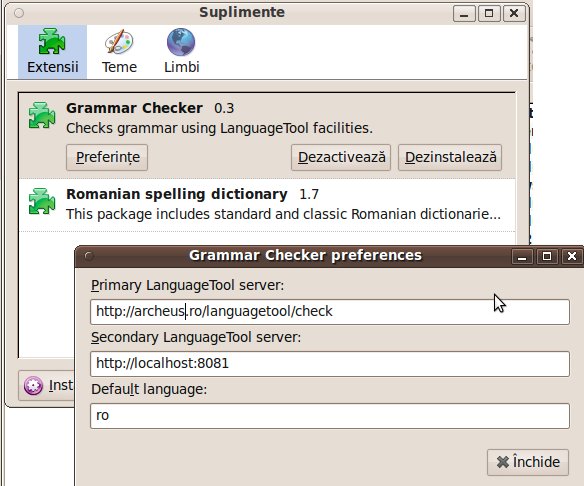This screenshot has height=486, width=584.
Task: Click the Secondary LanguageTool server field
Action: (330, 364)
